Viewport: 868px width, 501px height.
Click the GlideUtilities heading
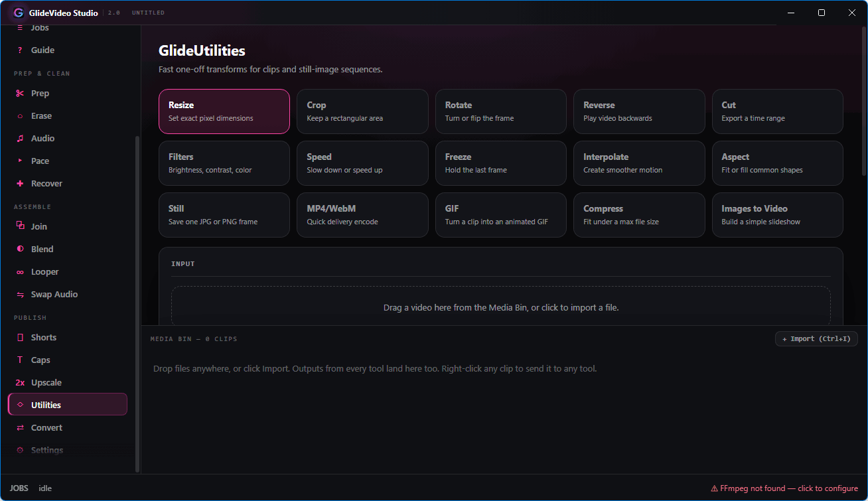pos(202,50)
